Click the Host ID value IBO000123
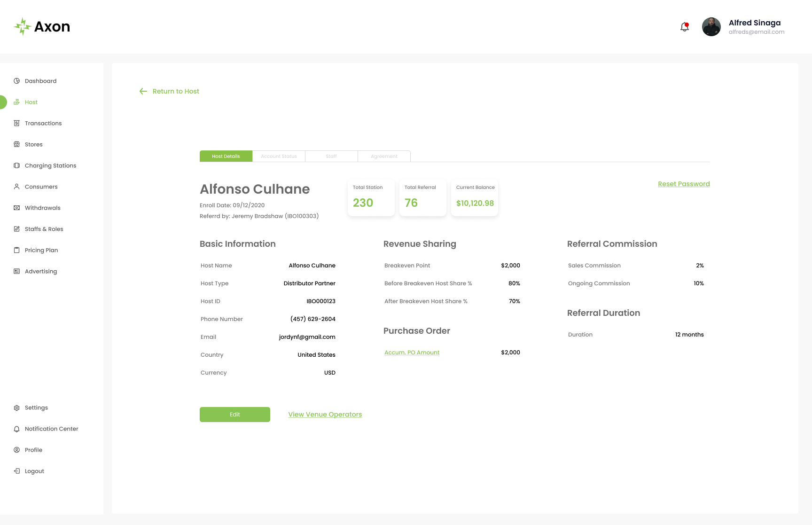This screenshot has height=525, width=812. coord(321,301)
